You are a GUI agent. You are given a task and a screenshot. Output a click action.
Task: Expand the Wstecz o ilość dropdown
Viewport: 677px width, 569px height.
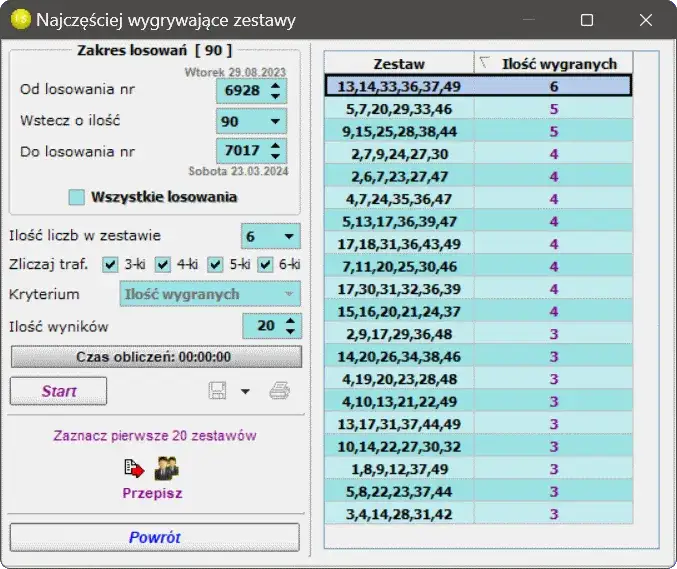pyautogui.click(x=275, y=121)
